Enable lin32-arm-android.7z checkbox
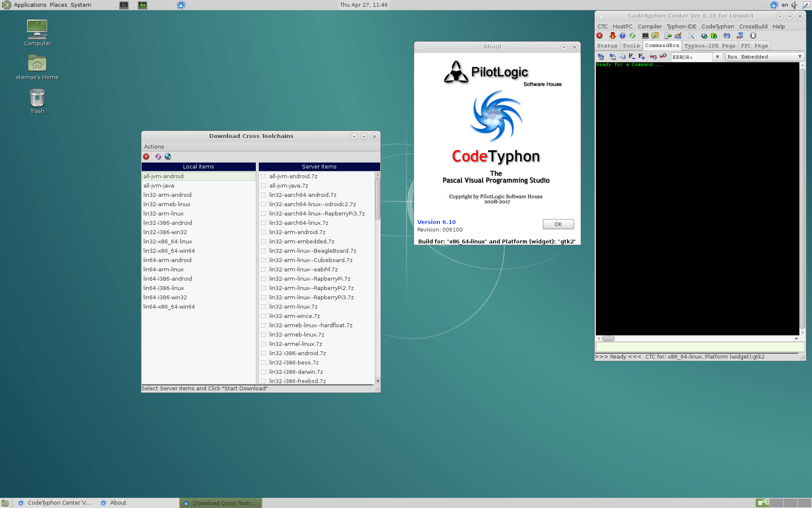 263,232
